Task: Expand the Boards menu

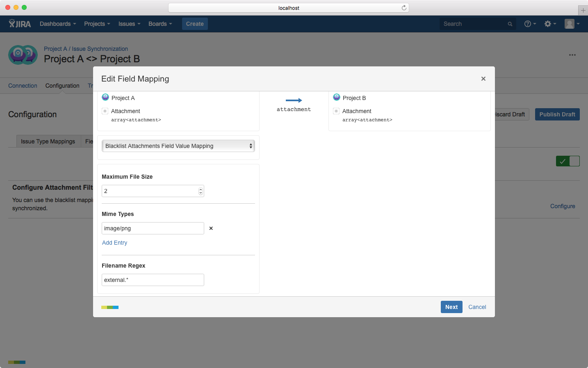Action: (x=160, y=24)
